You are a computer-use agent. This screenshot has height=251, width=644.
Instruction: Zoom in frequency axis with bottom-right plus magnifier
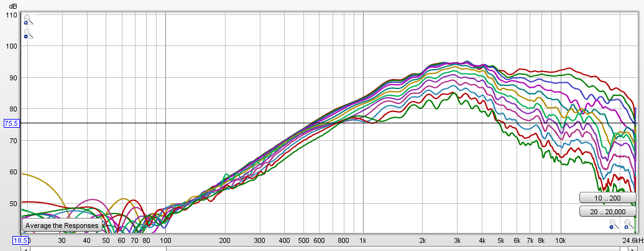628,224
